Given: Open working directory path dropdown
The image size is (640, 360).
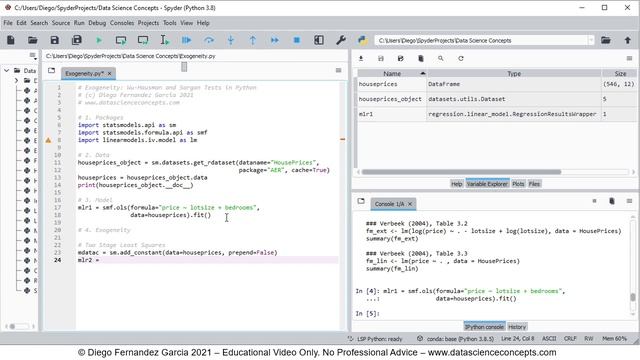Looking at the screenshot, I should point(591,40).
